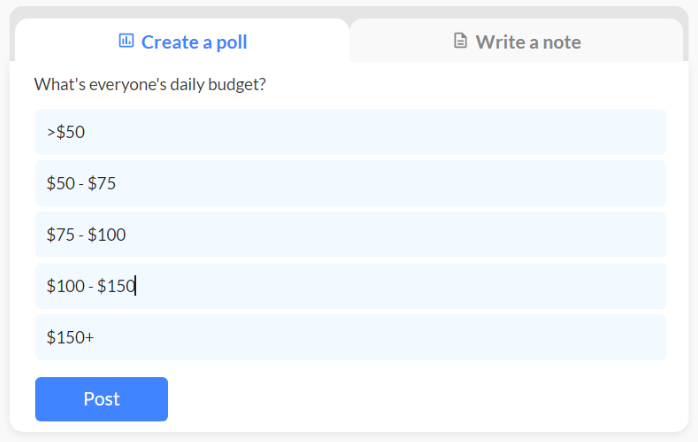Select the "$50 - $75" option field
This screenshot has width=698, height=442.
click(350, 183)
